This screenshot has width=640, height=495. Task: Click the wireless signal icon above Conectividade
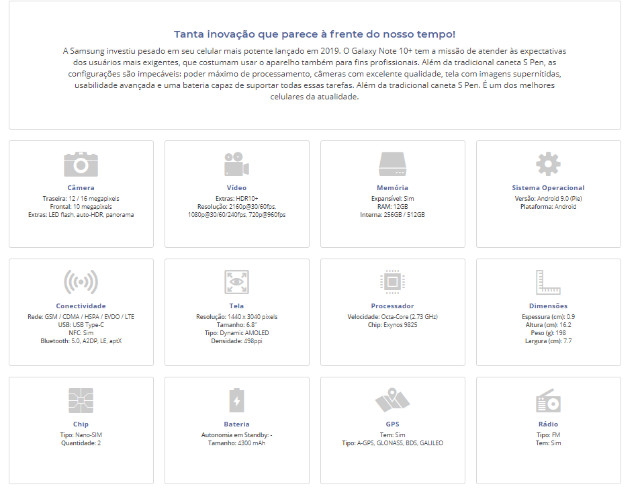point(81,282)
